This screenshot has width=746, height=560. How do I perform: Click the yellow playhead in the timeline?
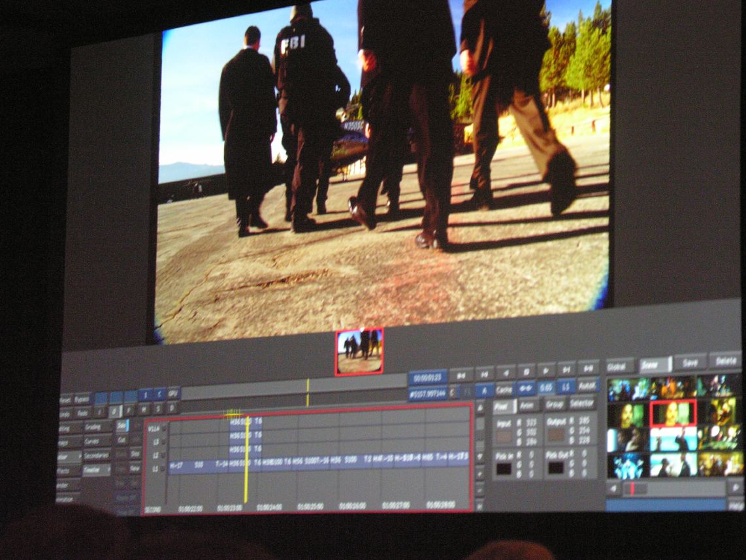click(x=246, y=459)
